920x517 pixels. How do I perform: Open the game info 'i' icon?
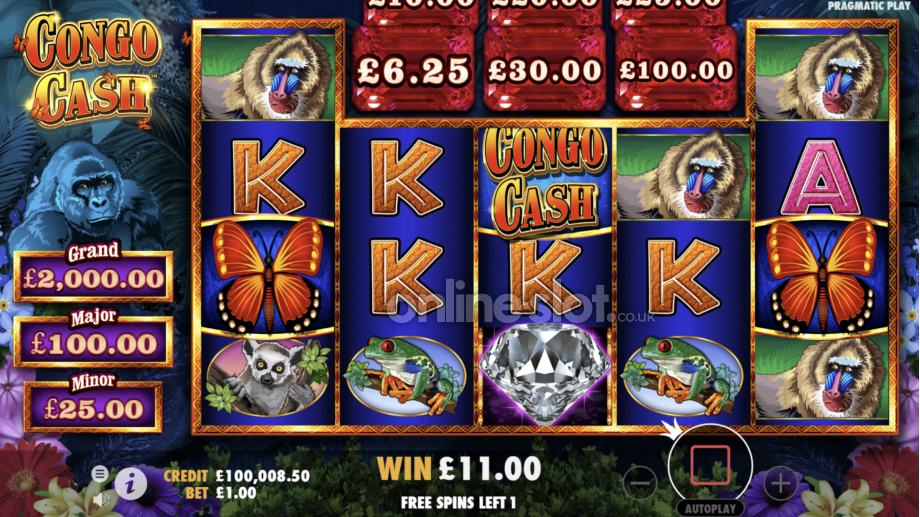click(130, 484)
